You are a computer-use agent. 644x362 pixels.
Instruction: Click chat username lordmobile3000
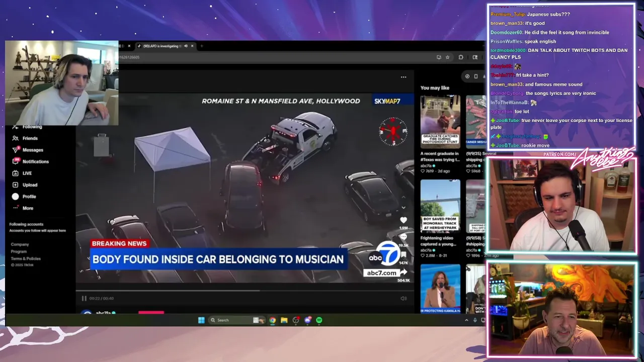point(508,50)
